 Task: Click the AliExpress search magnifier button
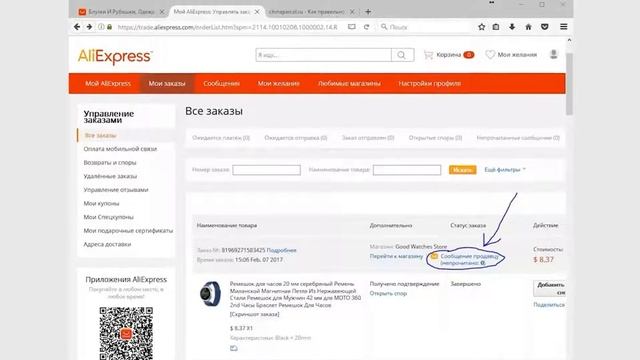click(x=402, y=55)
